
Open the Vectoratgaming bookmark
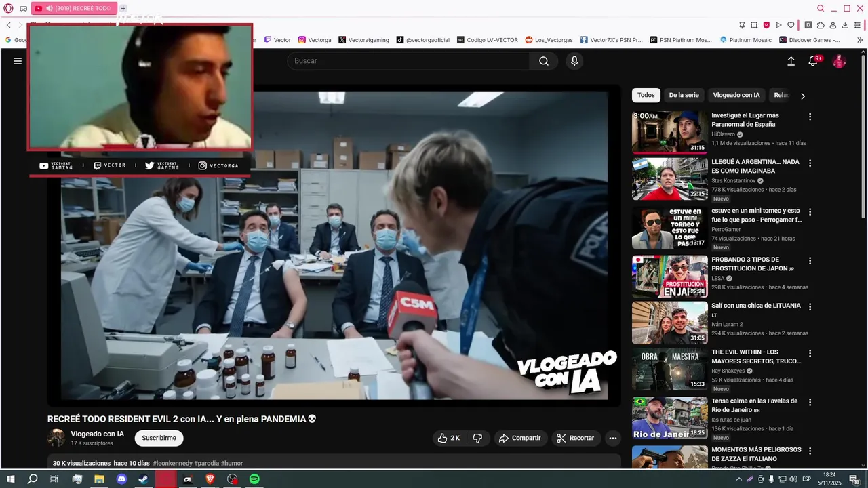point(363,40)
